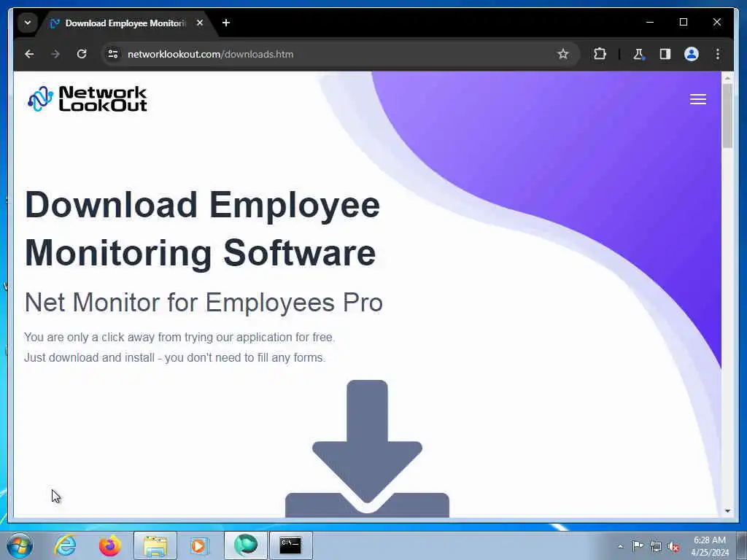Open the Extensions puzzle icon
This screenshot has width=747, height=560.
[600, 54]
